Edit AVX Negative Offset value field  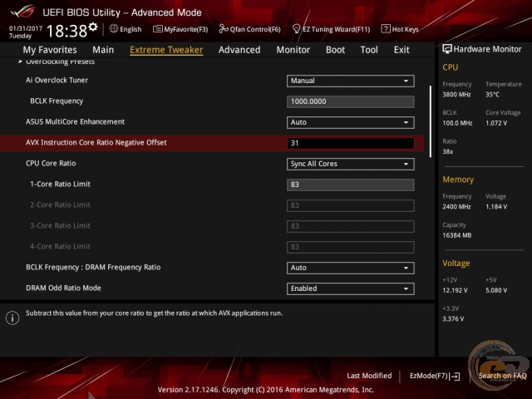click(351, 143)
